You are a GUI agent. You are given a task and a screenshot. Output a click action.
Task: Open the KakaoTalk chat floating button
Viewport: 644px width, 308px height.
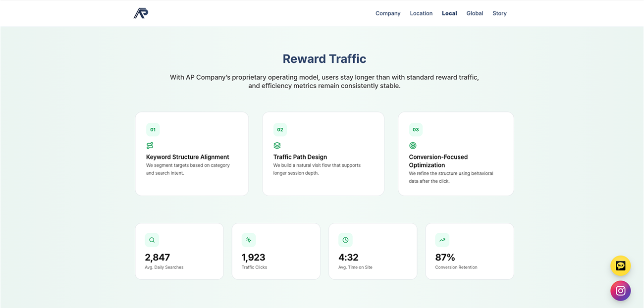click(620, 266)
